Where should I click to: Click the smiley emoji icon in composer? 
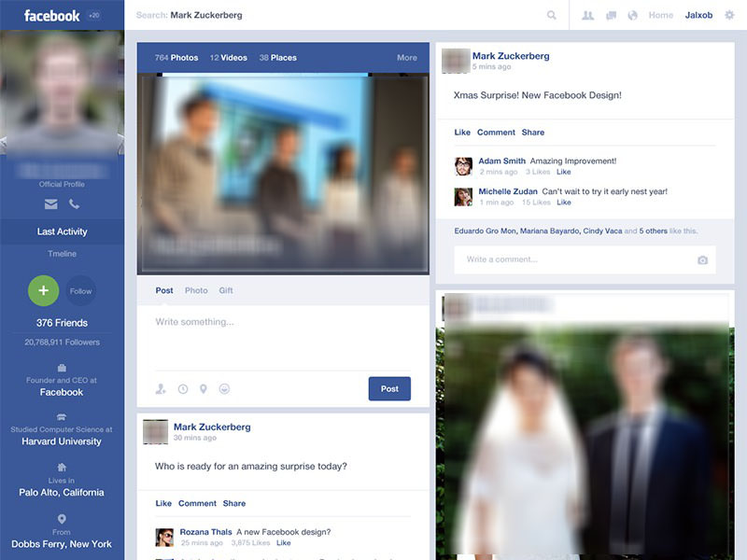[224, 388]
